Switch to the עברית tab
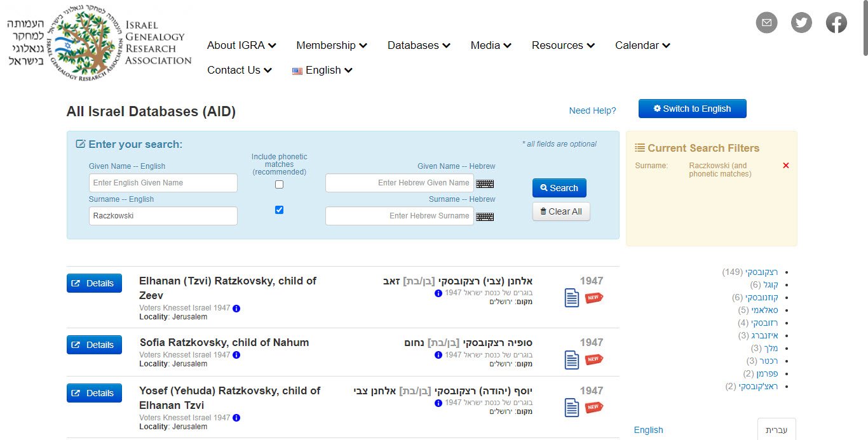The image size is (868, 440). tap(776, 430)
